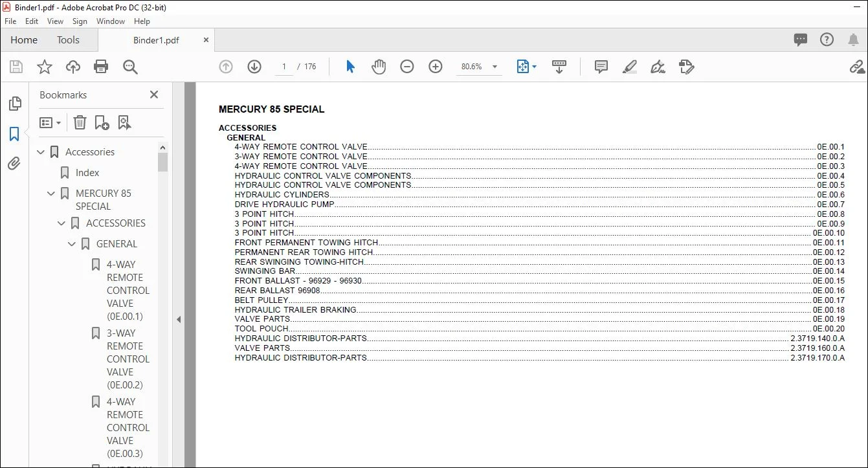
Task: Open bookmark 4-WAY REMOTE CONTROL VALVE (0E.00.3)
Action: 128,427
